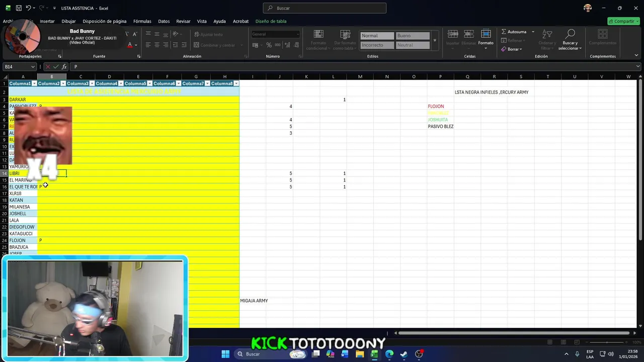Click the font color A icon
This screenshot has width=644, height=362.
(130, 45)
